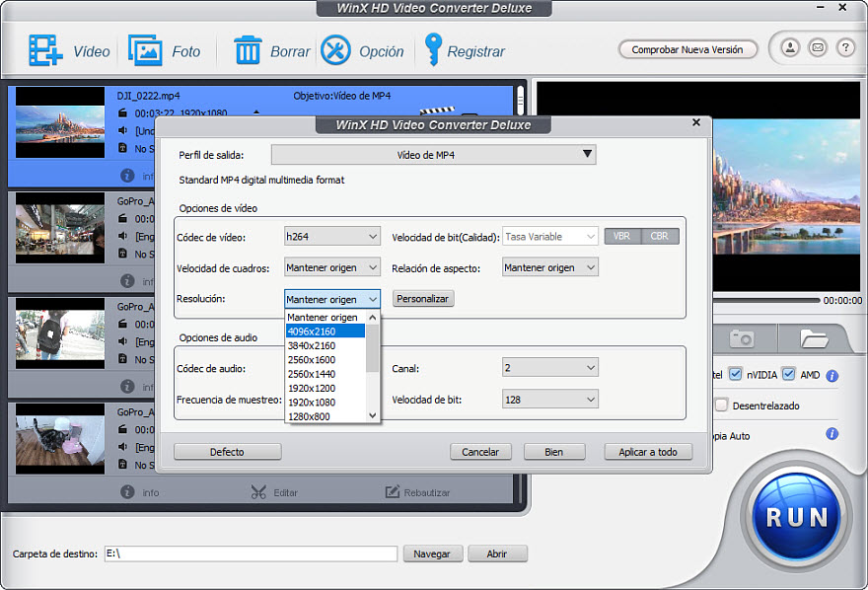
Task: Toggle the AMD checkbox
Action: (789, 374)
